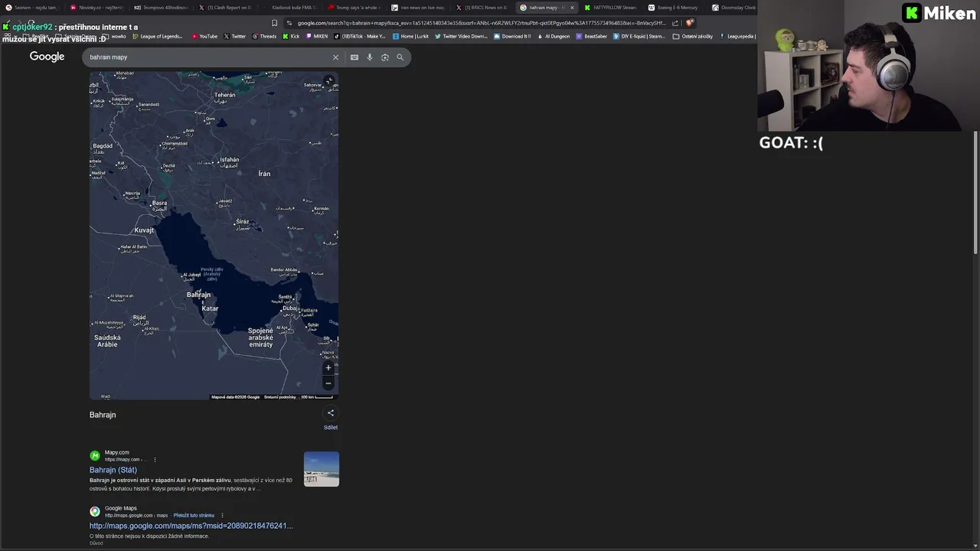Image resolution: width=980 pixels, height=551 pixels.
Task: Click the Katar label on the map
Action: (210, 308)
